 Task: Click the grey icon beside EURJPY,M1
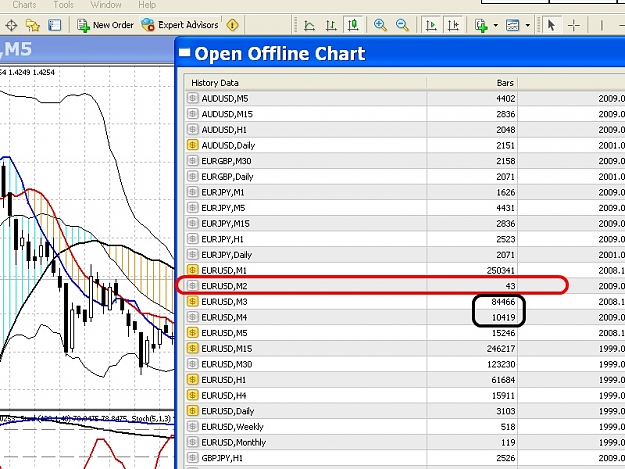tap(193, 192)
